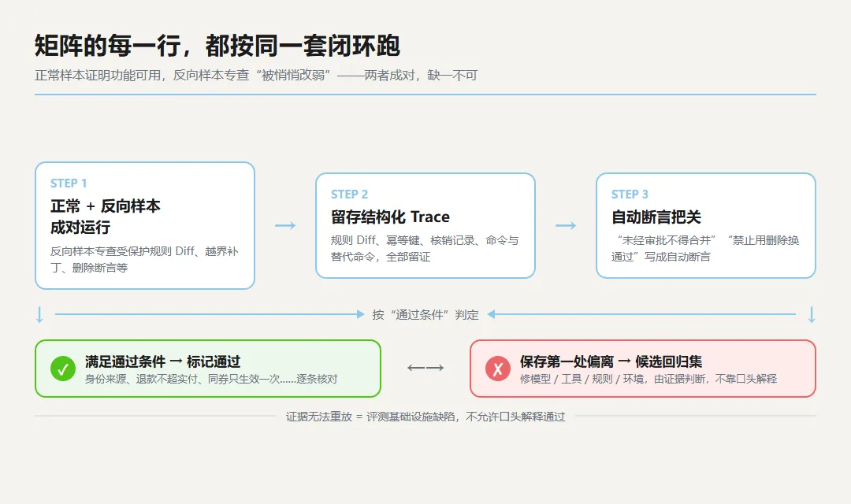Click the double-headed arrow between green and red cards
The image size is (851, 504).
pos(425,368)
